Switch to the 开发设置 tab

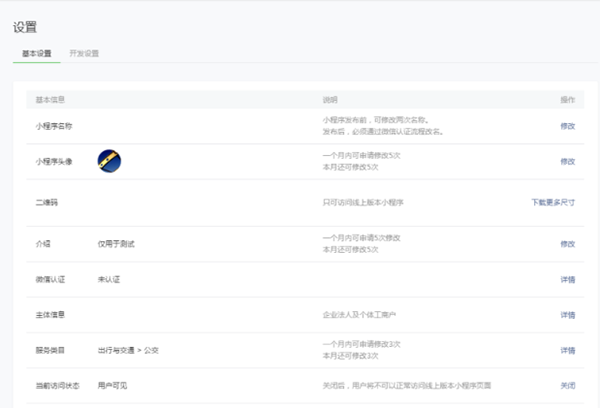(84, 53)
